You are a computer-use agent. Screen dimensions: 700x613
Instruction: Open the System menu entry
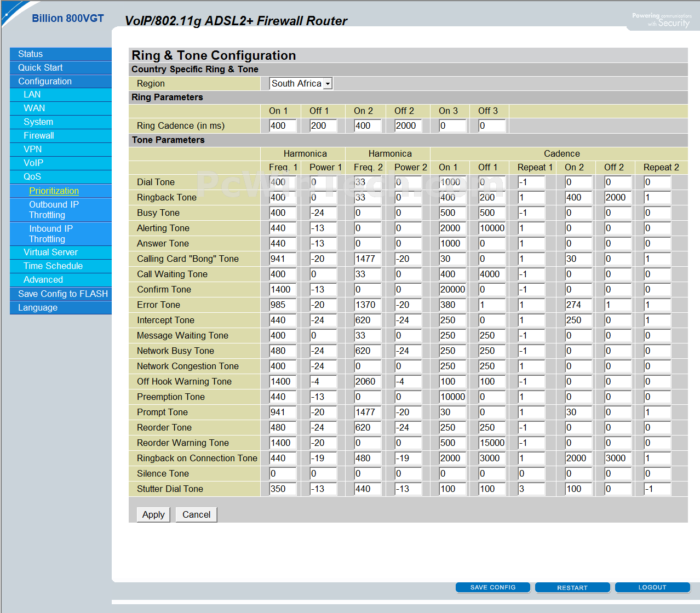[61, 122]
